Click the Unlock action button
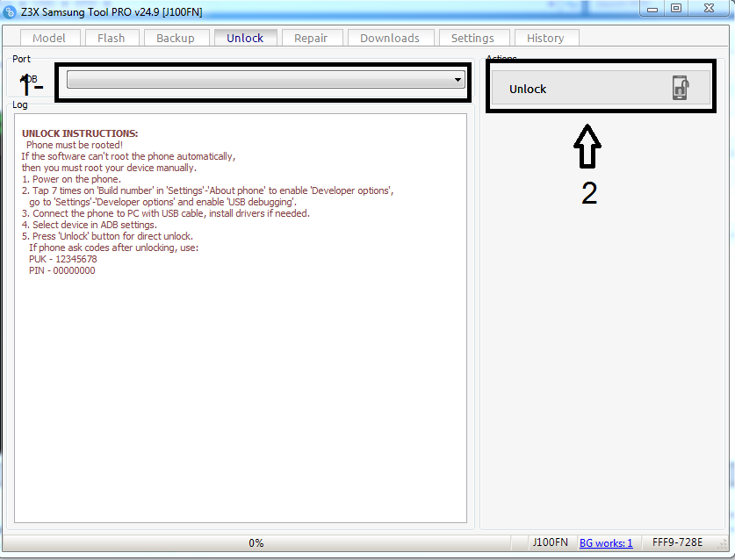The width and height of the screenshot is (735, 560). point(601,88)
